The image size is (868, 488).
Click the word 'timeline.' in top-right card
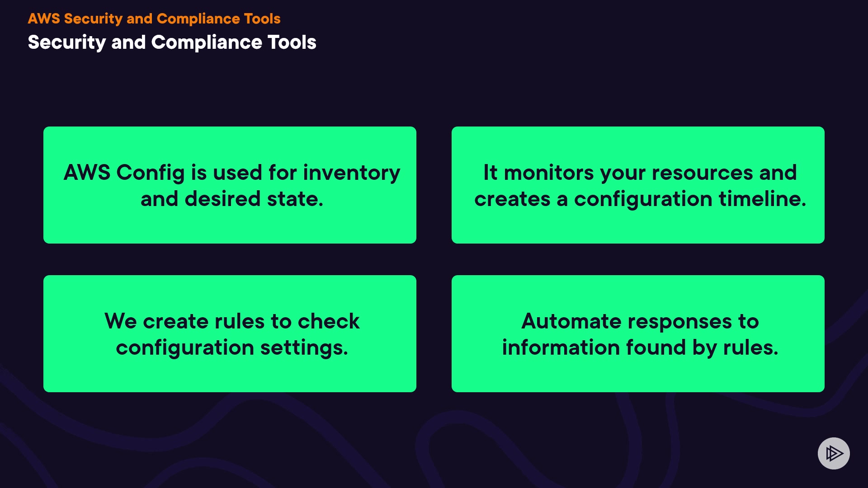click(762, 199)
